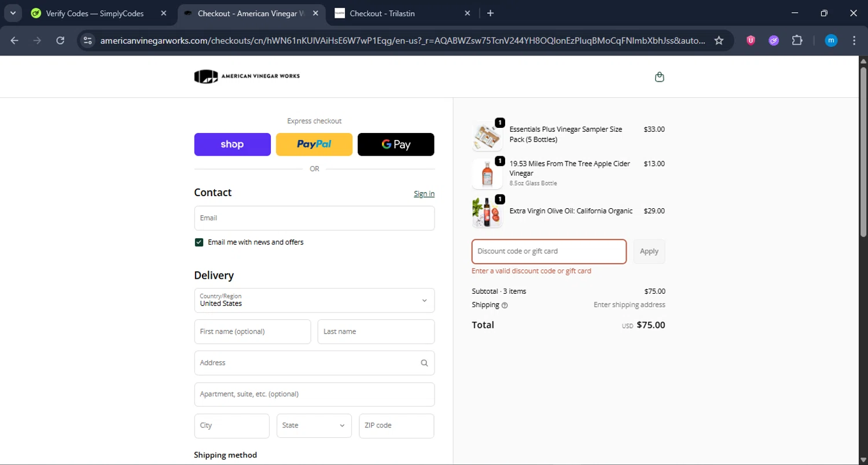868x465 pixels.
Task: Open the shopping cart bag icon
Action: [x=659, y=77]
